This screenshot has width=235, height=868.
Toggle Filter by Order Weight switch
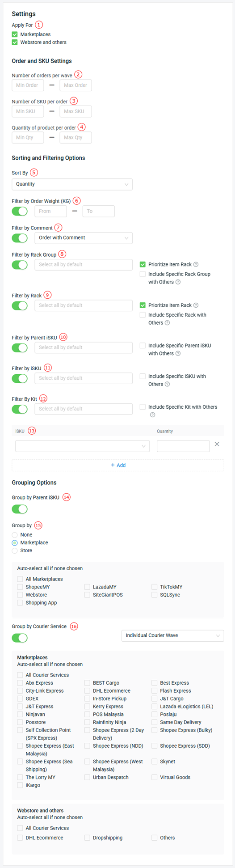[20, 211]
